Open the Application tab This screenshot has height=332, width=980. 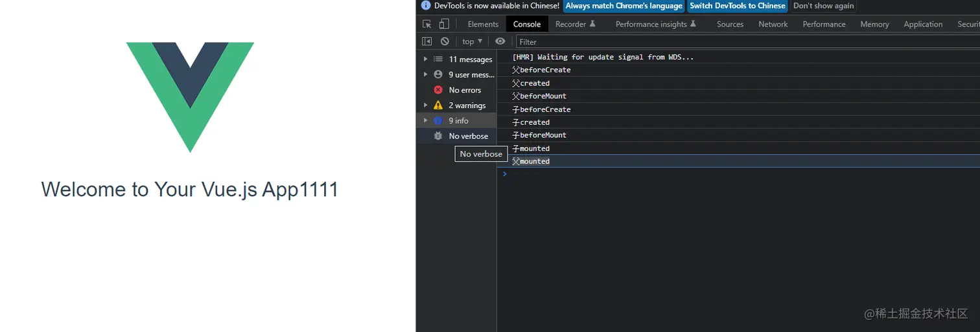923,24
